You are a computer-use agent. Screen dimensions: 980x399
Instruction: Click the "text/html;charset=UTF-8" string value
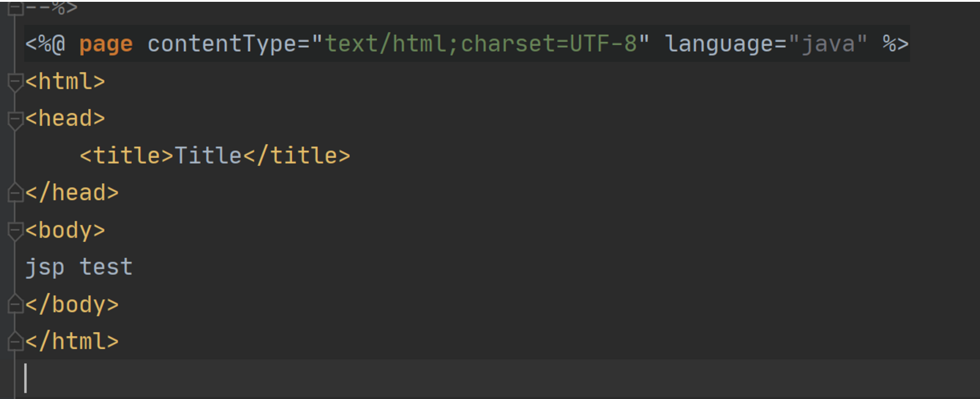(480, 44)
